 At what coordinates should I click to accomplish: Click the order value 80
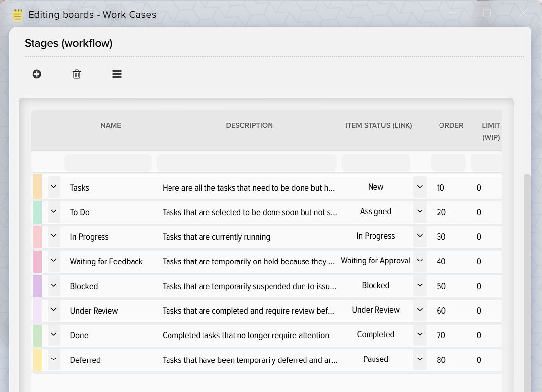[x=441, y=360]
